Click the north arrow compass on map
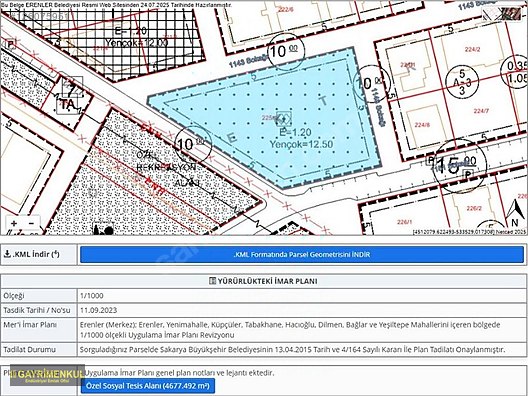 click(515, 212)
